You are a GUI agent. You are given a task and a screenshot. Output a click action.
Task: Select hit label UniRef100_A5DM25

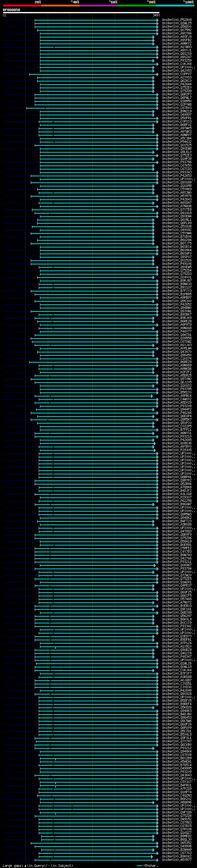click(x=177, y=375)
